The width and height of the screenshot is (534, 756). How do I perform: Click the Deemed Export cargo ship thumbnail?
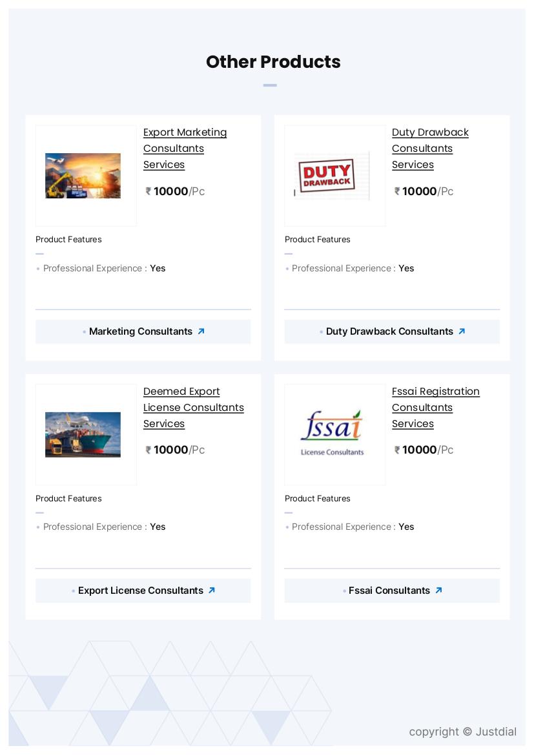tap(83, 435)
